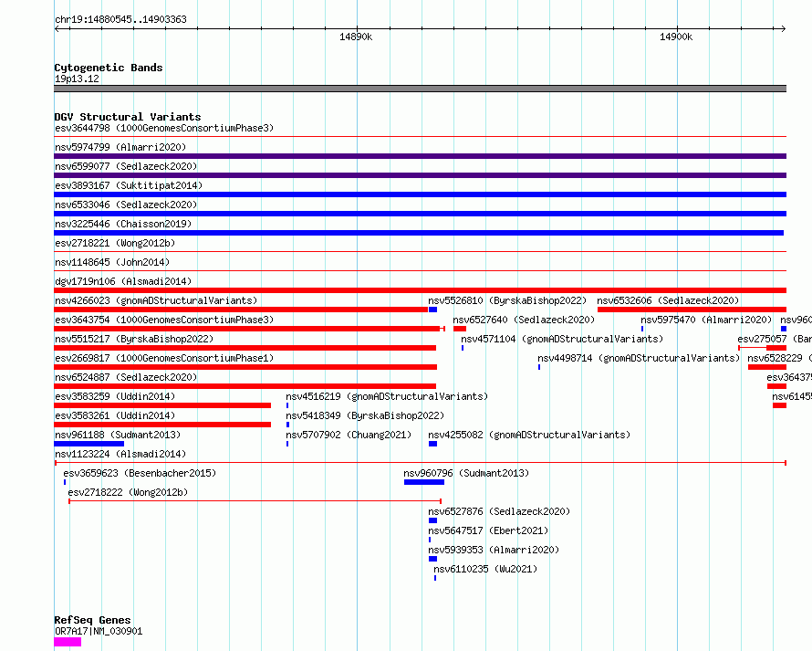
Task: Open nsv5647517 (Ebert2021) variant
Action: [x=488, y=530]
